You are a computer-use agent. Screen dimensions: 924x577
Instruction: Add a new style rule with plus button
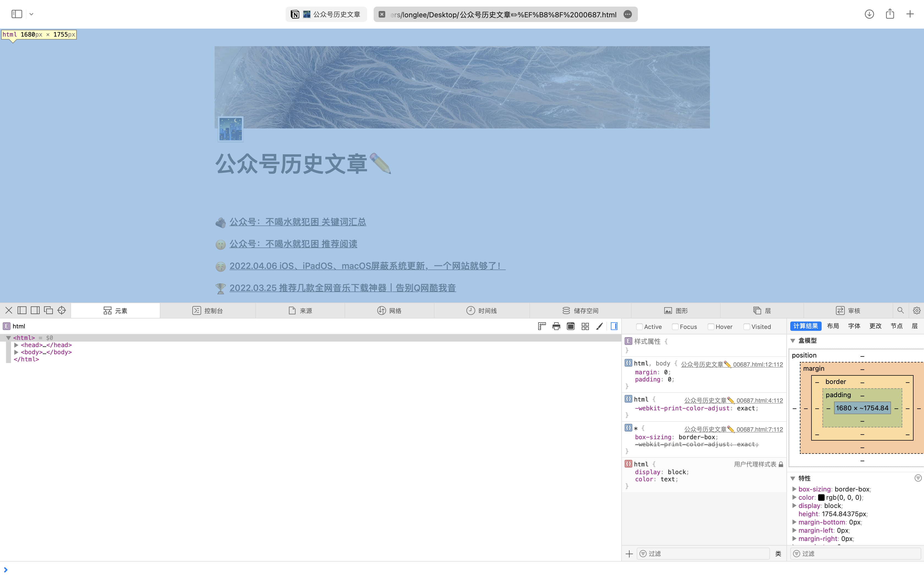[629, 554]
